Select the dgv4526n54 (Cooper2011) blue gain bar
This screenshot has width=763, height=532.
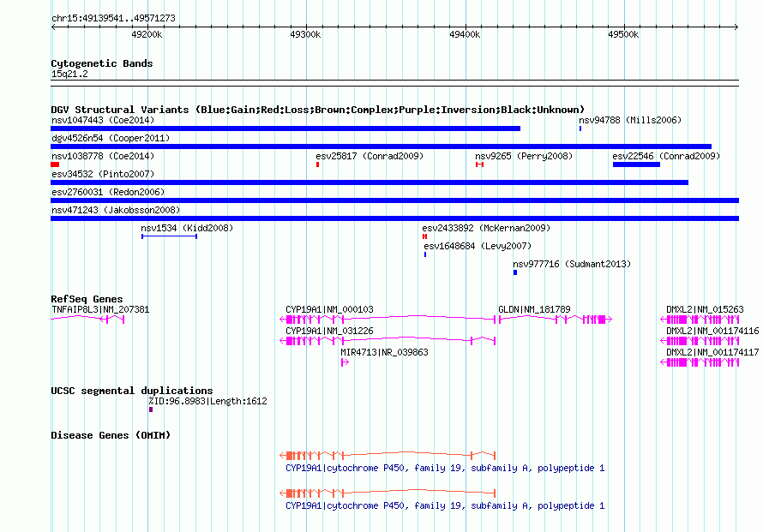tap(381, 146)
